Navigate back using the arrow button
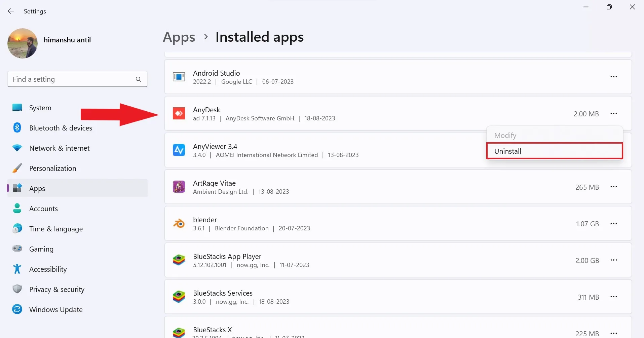The image size is (644, 338). coord(11,11)
